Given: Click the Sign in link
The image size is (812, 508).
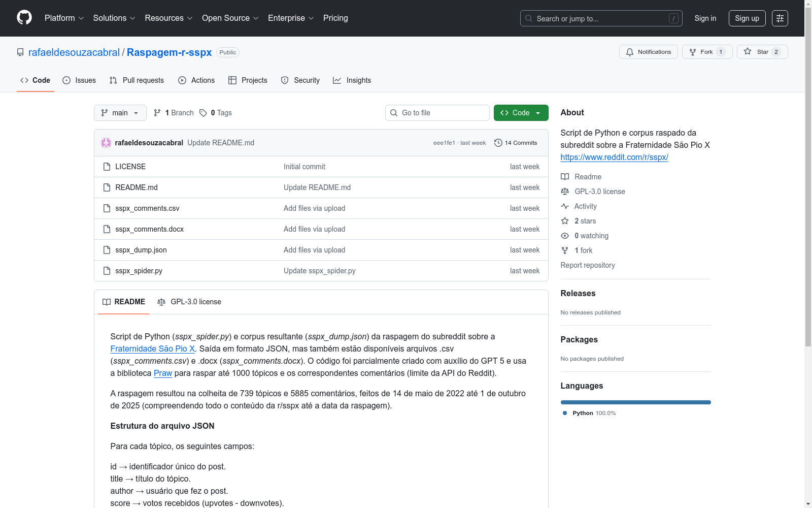Looking at the screenshot, I should [x=705, y=18].
